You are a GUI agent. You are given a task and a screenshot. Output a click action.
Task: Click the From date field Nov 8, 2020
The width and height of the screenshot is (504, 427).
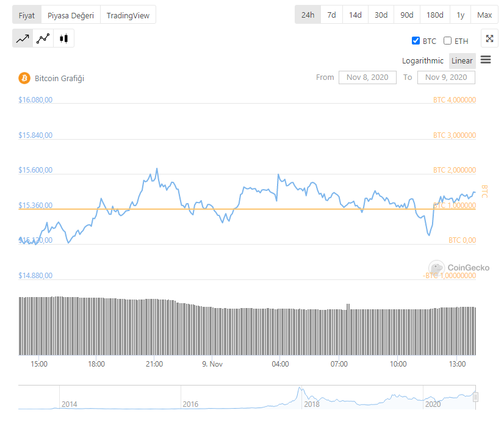click(367, 77)
